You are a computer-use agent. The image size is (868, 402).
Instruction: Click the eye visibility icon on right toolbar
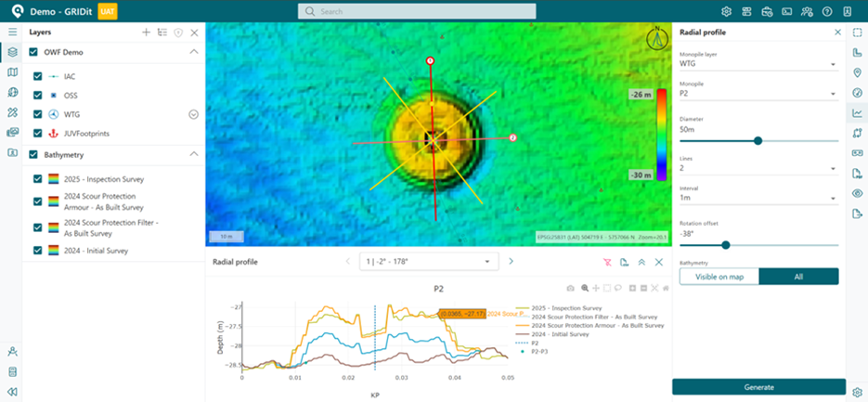(858, 193)
